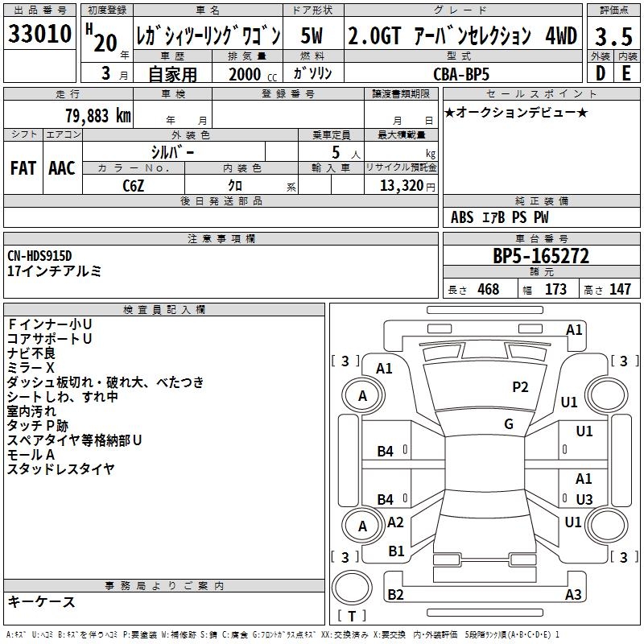Click the P2 mark on the hood

tap(520, 387)
